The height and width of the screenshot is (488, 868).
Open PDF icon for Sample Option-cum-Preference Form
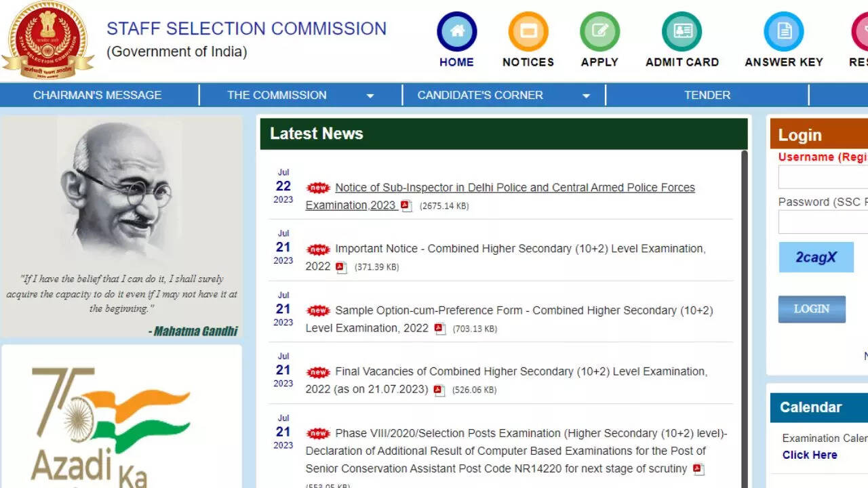(x=439, y=329)
